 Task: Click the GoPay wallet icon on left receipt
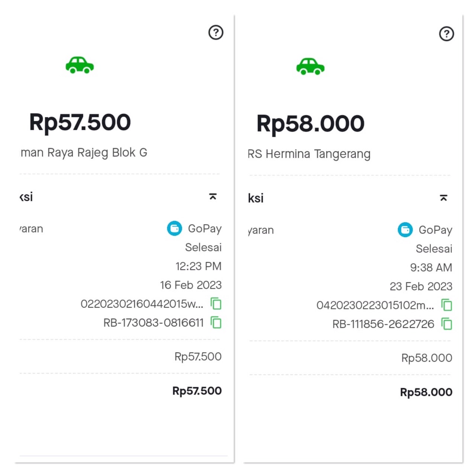pos(174,228)
